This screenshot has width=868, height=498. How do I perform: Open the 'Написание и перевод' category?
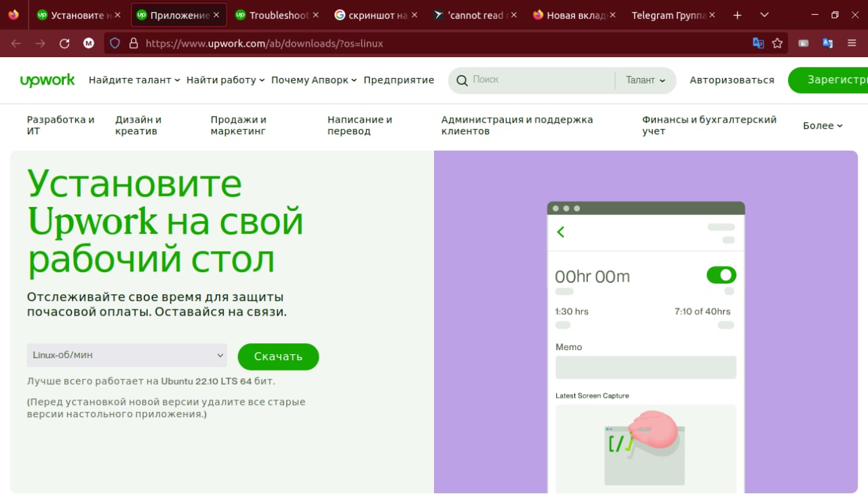(x=360, y=126)
